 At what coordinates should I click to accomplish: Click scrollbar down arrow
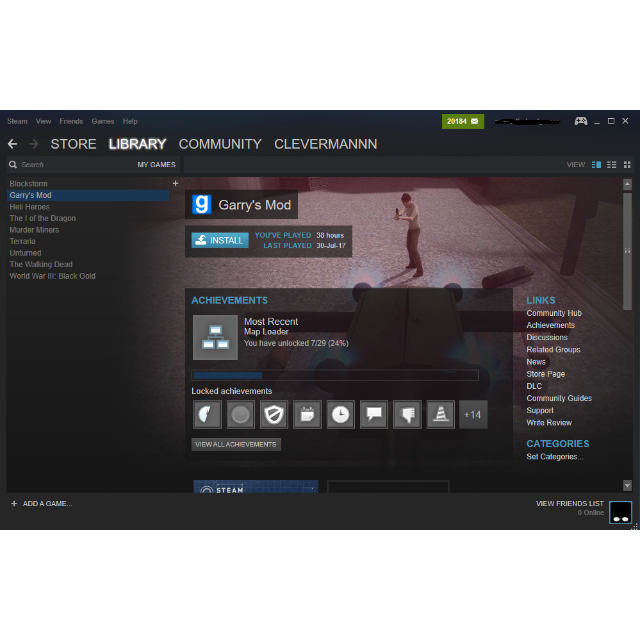tap(627, 485)
